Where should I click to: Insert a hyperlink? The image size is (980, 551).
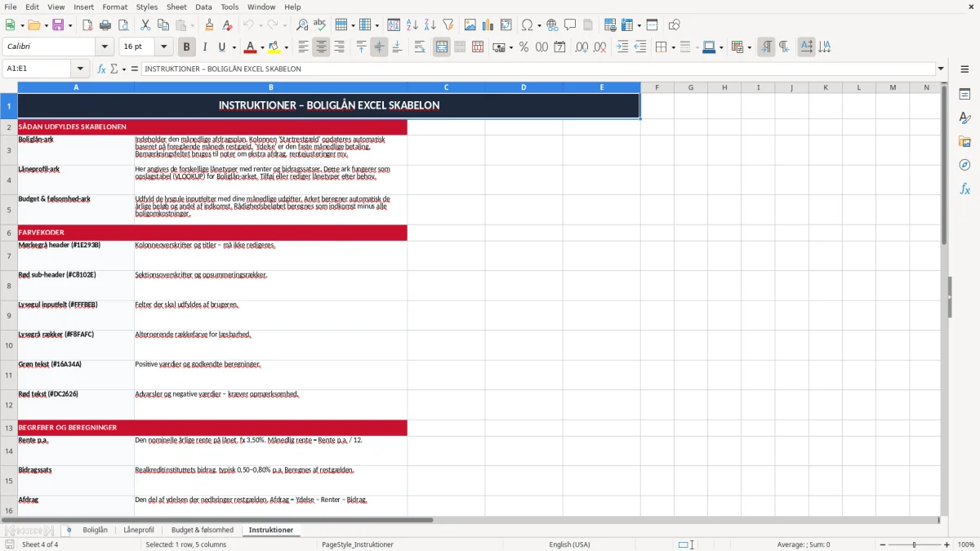pos(552,25)
